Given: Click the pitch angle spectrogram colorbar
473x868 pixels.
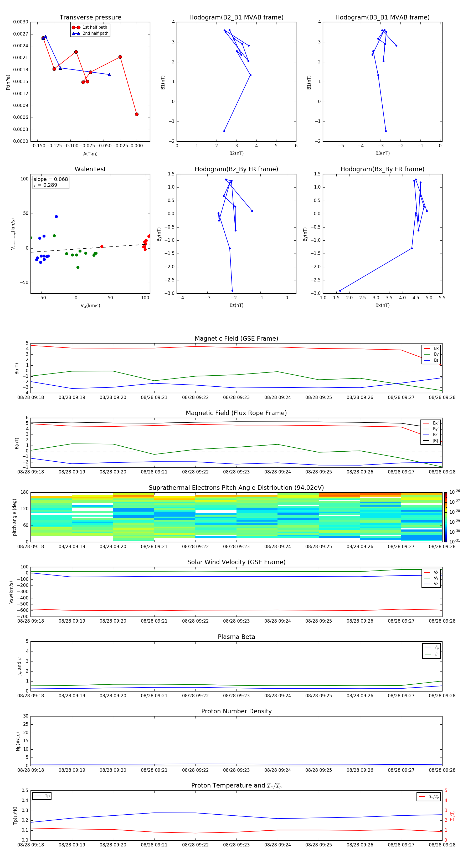Looking at the screenshot, I should (445, 517).
